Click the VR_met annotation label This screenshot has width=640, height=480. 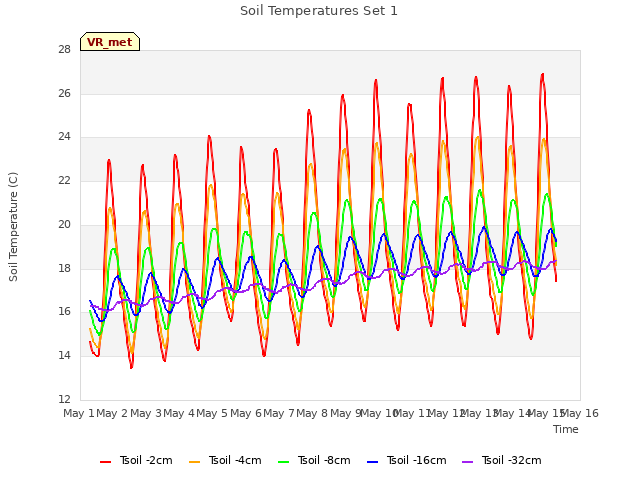click(x=110, y=42)
